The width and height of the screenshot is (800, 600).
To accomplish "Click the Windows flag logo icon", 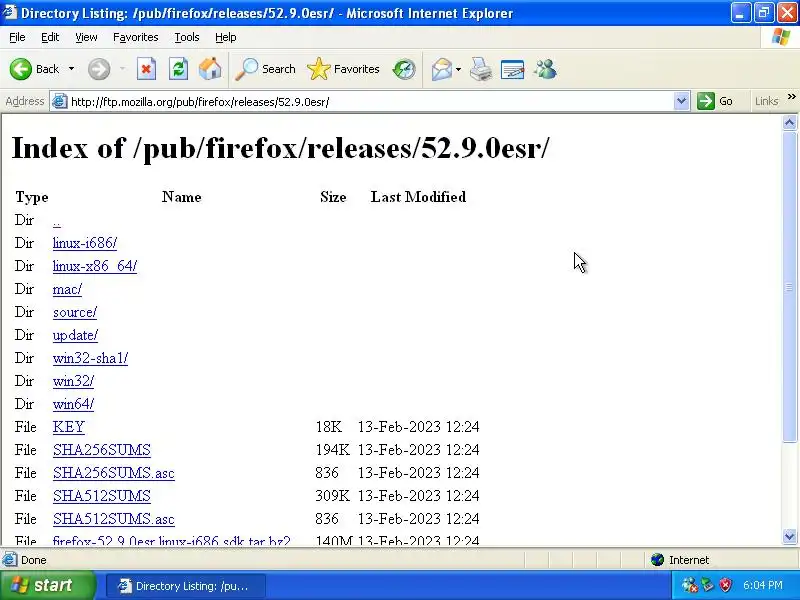I will pos(781,37).
